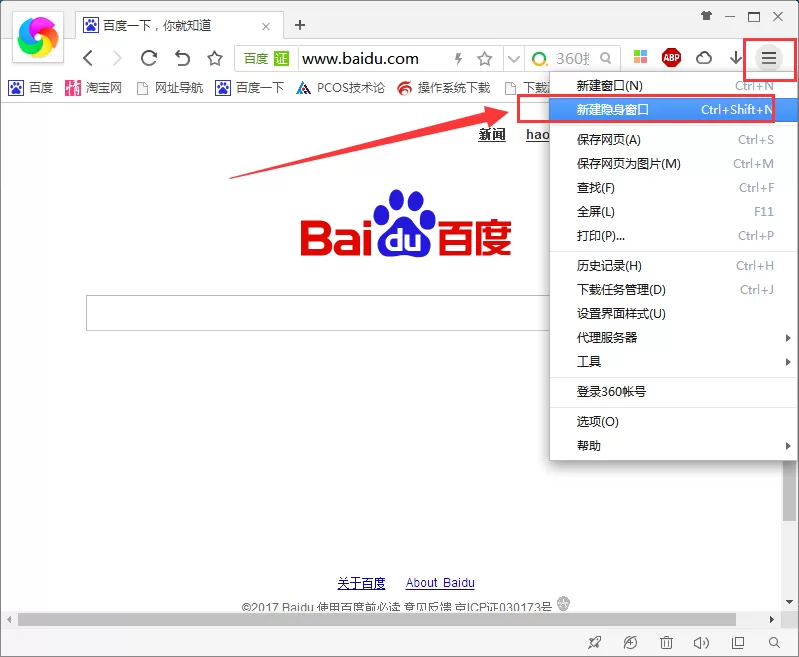This screenshot has height=657, width=799.
Task: Select 设置界面样式(U) menu item
Action: pyautogui.click(x=674, y=313)
